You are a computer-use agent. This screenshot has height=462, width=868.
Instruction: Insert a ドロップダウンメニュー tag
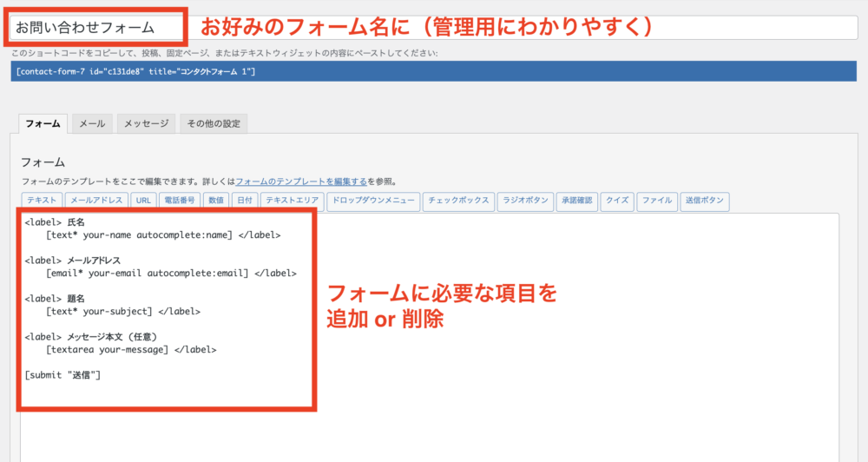click(373, 201)
